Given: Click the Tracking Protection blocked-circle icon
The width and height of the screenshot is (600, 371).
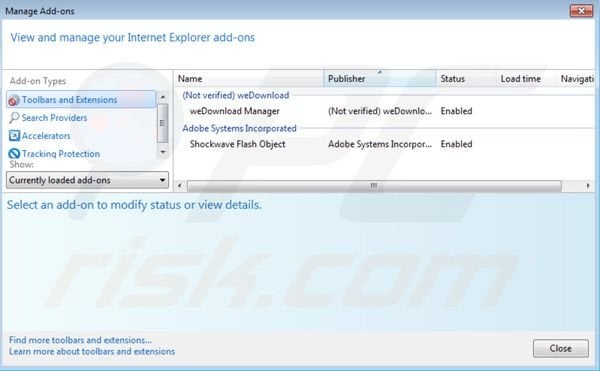Looking at the screenshot, I should (x=14, y=153).
